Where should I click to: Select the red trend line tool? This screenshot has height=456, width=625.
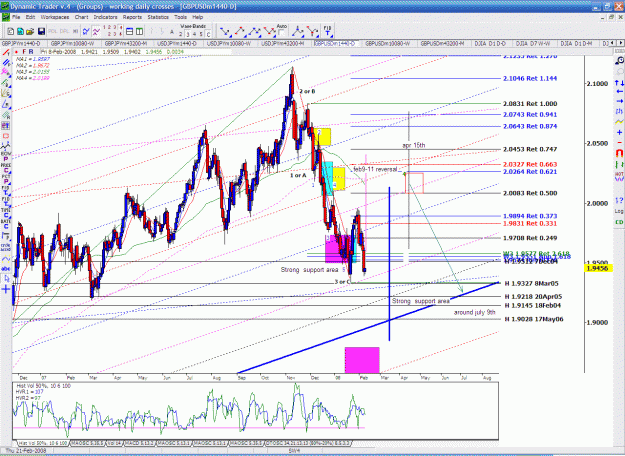point(6,53)
